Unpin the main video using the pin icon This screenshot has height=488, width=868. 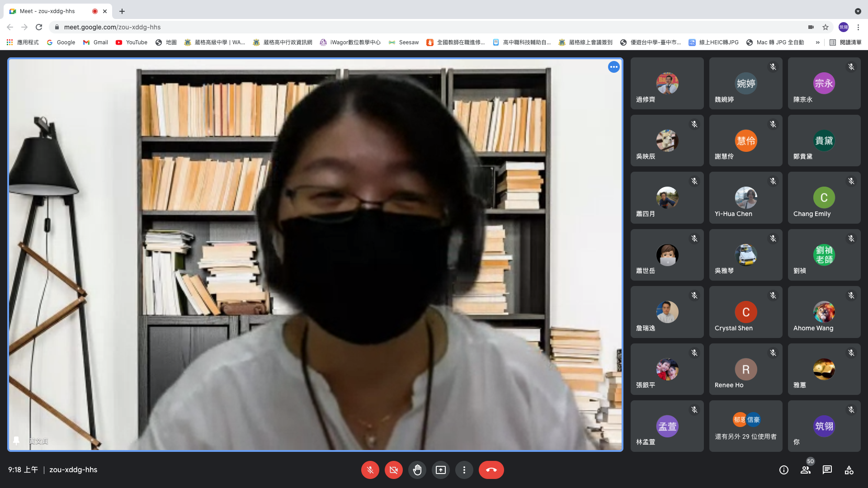pyautogui.click(x=17, y=441)
